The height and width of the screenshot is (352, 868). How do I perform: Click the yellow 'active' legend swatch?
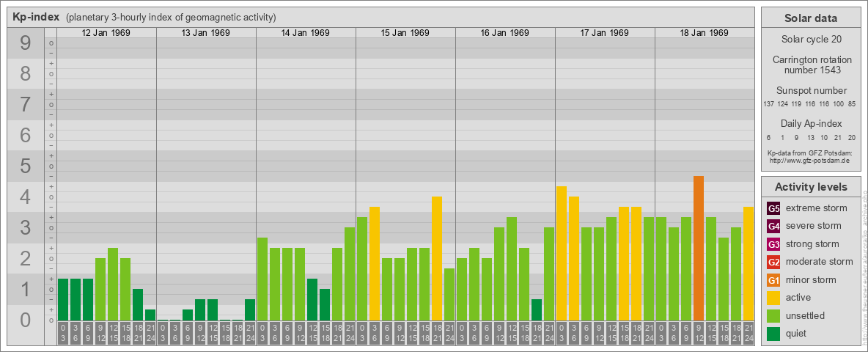pyautogui.click(x=773, y=298)
